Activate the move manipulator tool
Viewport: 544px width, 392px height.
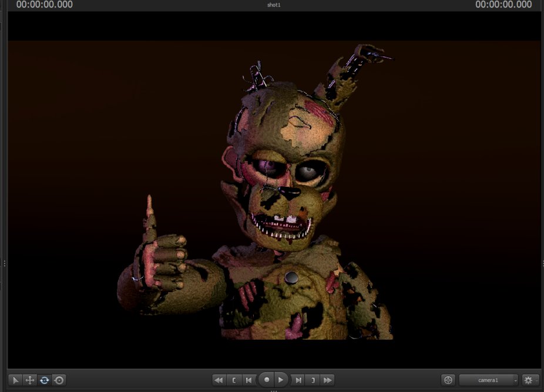click(x=30, y=380)
